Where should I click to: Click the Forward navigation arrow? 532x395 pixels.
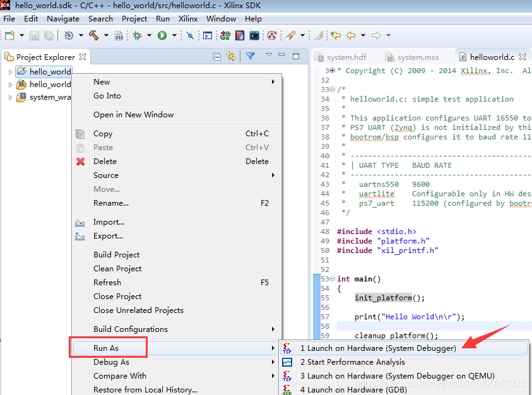click(376, 35)
